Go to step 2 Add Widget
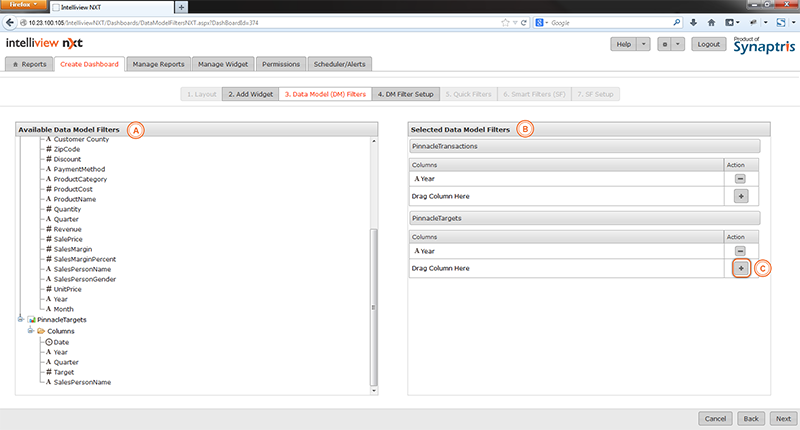800x430 pixels. pyautogui.click(x=248, y=94)
